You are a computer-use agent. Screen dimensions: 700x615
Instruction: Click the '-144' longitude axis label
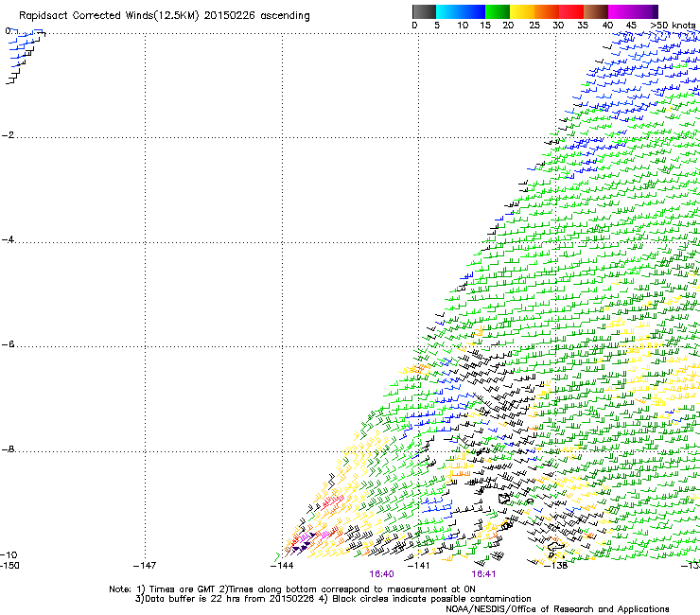coord(282,566)
